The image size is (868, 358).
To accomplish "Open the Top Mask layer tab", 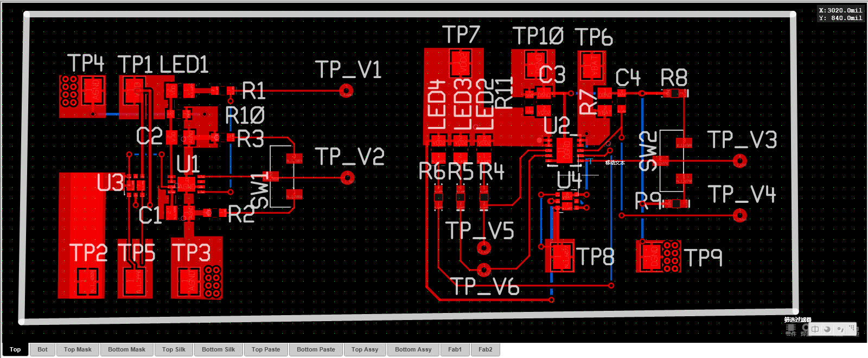I will pyautogui.click(x=78, y=349).
